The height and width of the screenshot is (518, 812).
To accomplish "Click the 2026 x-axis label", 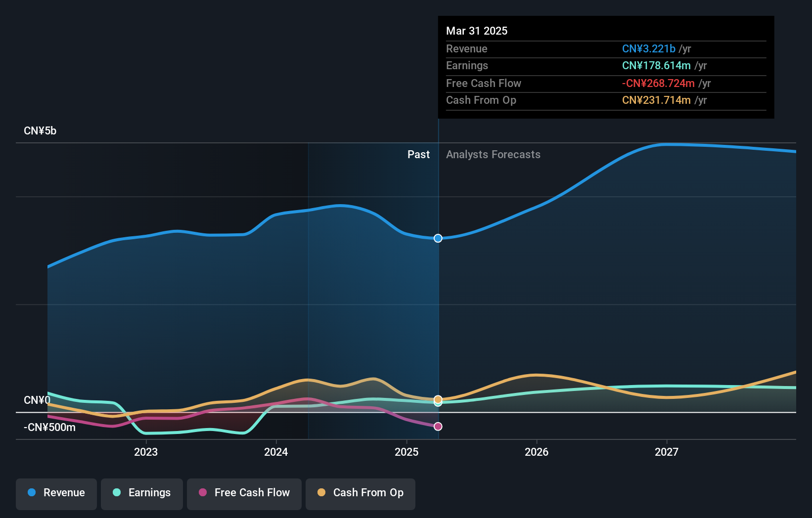I will point(537,452).
